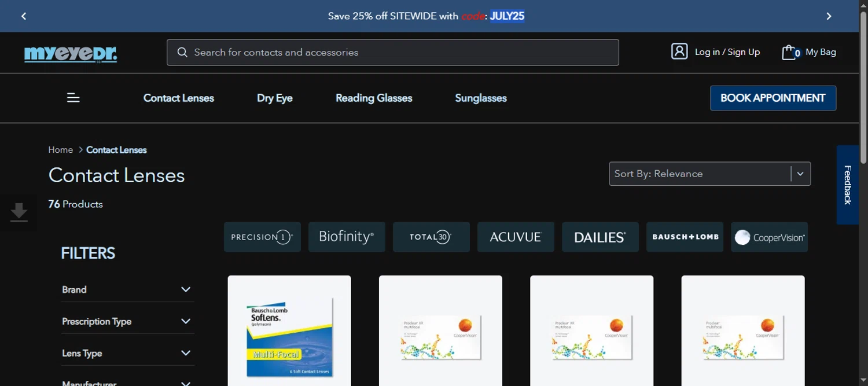This screenshot has width=868, height=386.
Task: Select the Biofinity brand tile
Action: point(347,237)
